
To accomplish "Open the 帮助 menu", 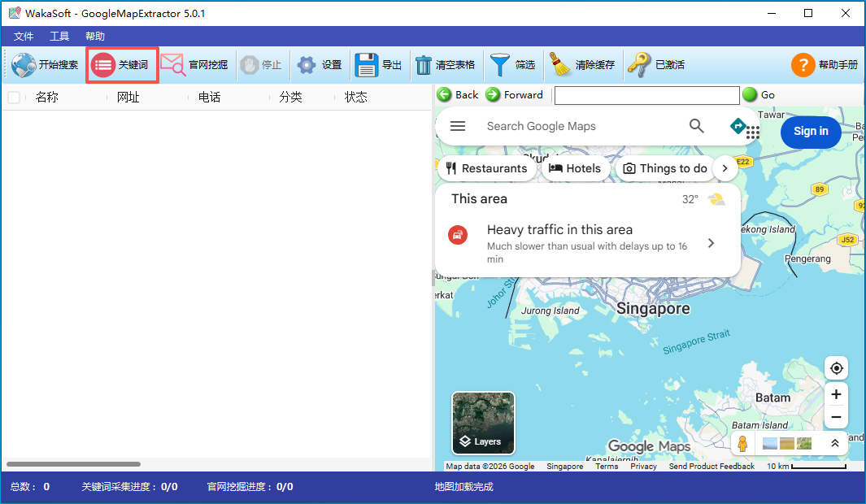I will pyautogui.click(x=95, y=37).
